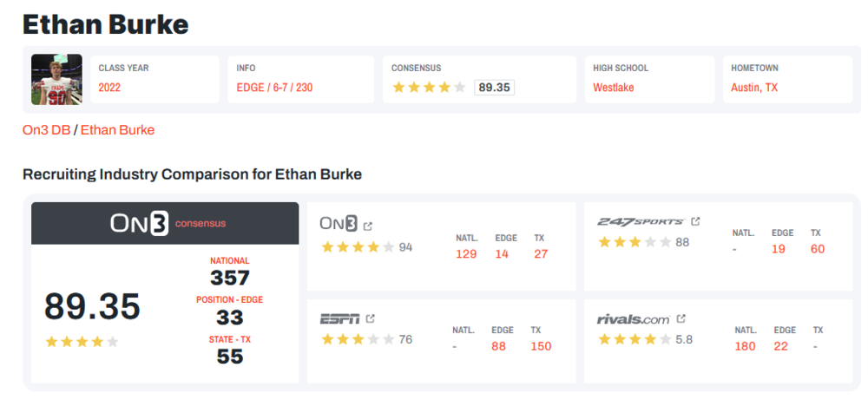Open the ESPN external link icon
This screenshot has width=868, height=400.
(371, 318)
